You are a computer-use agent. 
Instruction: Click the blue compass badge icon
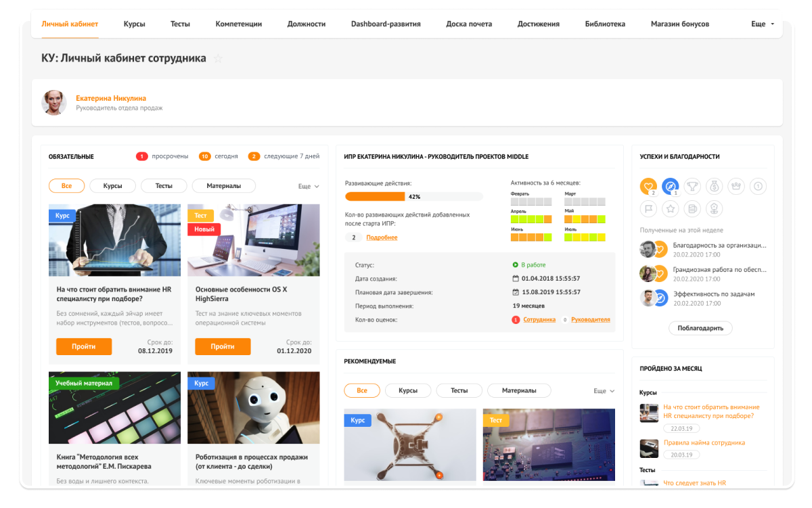(x=670, y=186)
